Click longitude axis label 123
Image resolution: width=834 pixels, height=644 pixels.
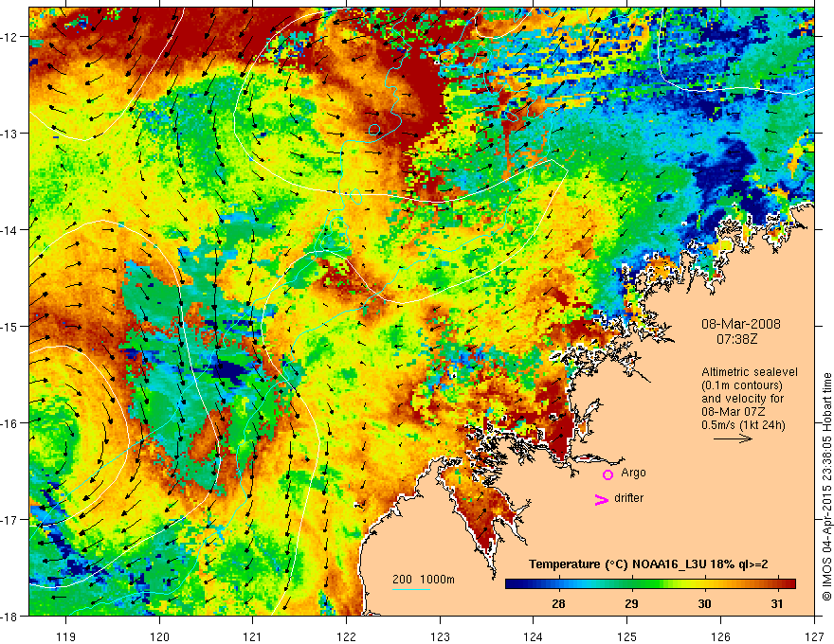tap(440, 636)
